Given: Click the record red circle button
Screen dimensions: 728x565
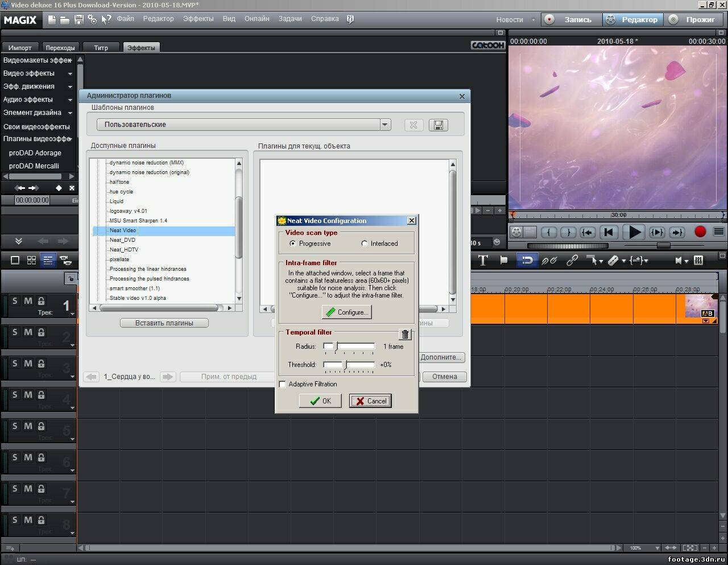Looking at the screenshot, I should pyautogui.click(x=700, y=232).
